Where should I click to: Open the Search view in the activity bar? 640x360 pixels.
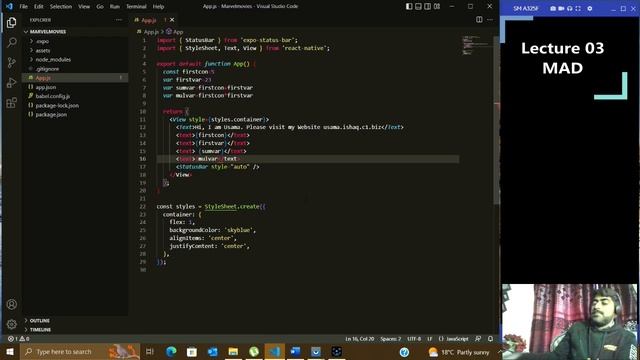12,42
